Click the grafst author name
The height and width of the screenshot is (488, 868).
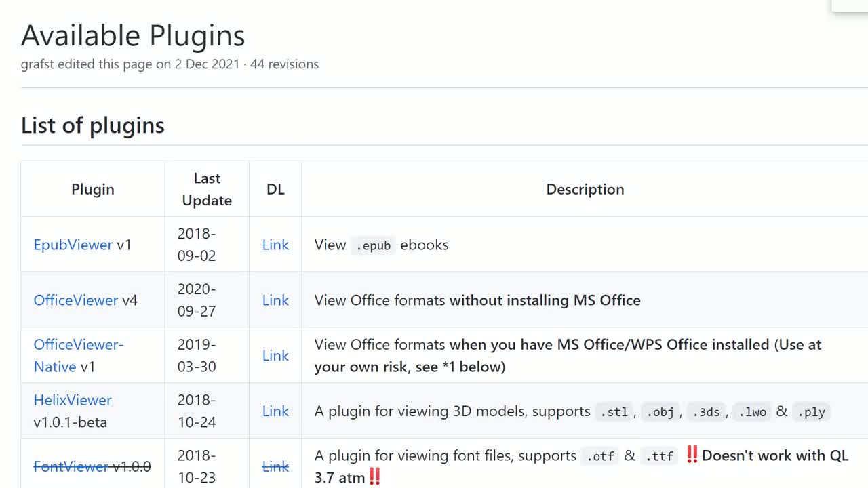37,64
